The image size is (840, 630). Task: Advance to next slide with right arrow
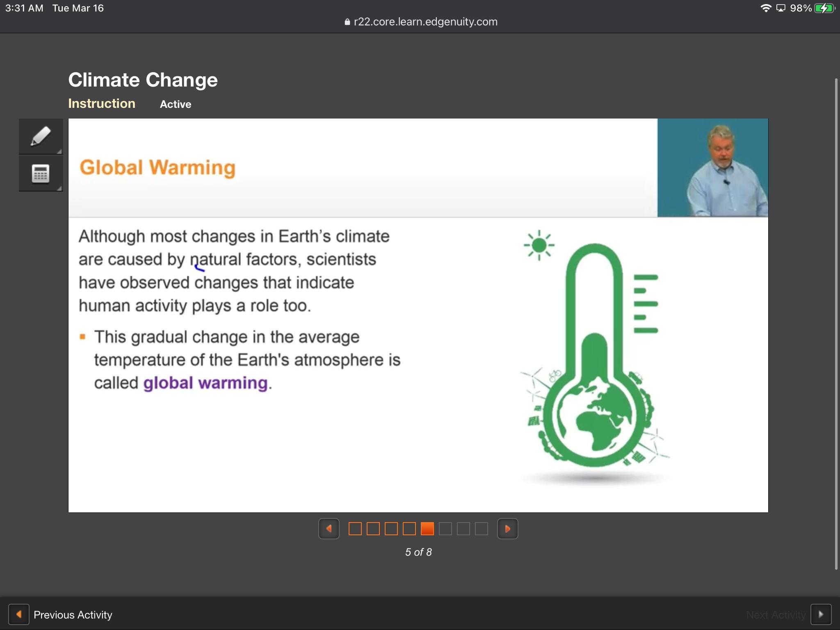[507, 529]
